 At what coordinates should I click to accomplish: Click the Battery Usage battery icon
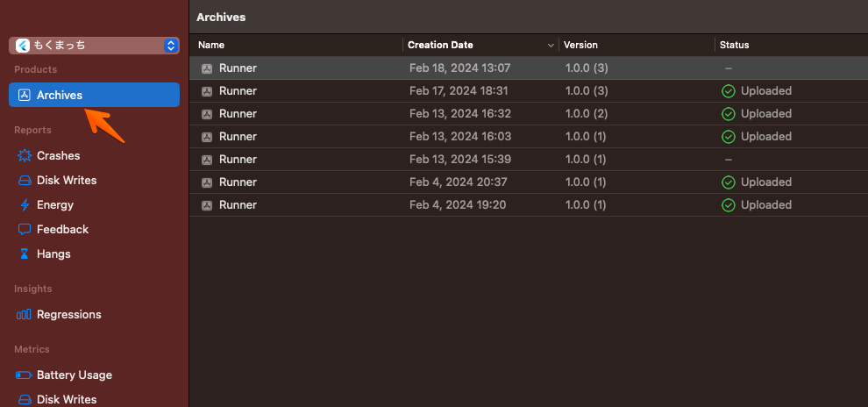(25, 375)
